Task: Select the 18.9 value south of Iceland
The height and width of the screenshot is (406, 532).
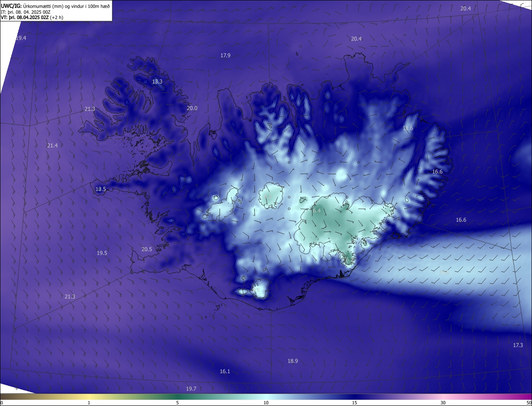Action: [293, 361]
